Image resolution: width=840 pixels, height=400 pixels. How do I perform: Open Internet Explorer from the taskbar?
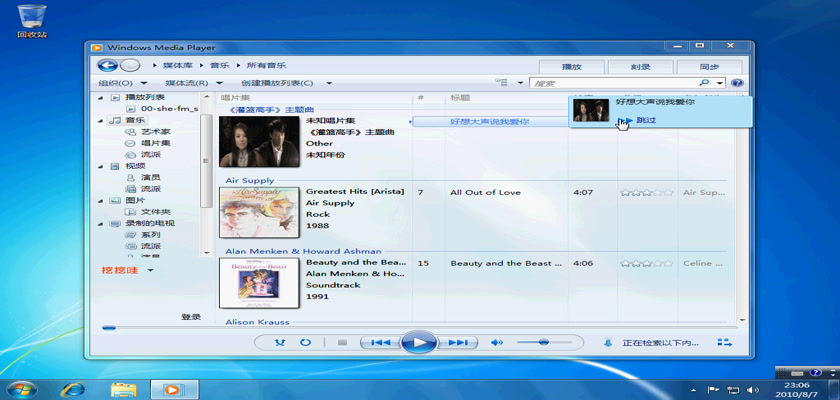pos(72,388)
